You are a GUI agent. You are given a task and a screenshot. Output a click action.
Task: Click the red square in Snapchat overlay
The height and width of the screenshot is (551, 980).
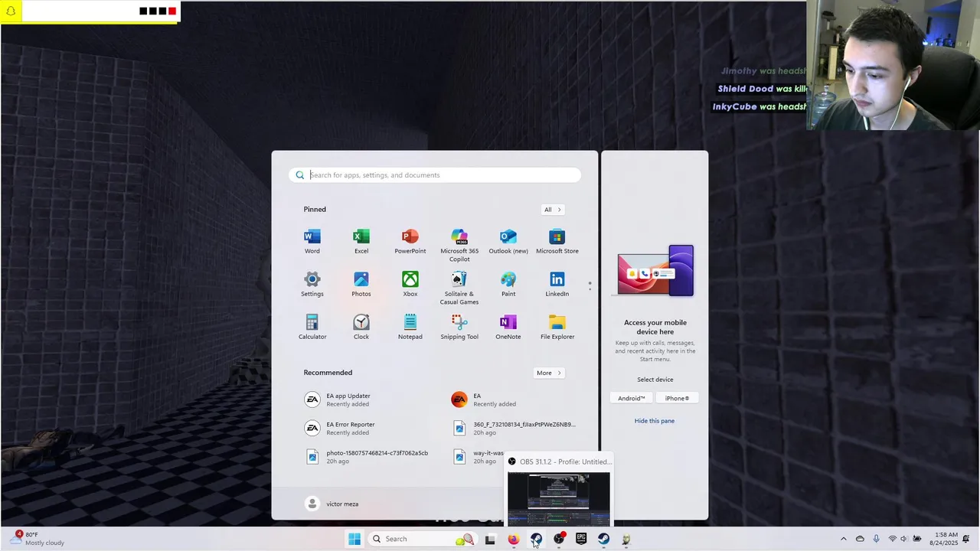[x=172, y=11]
